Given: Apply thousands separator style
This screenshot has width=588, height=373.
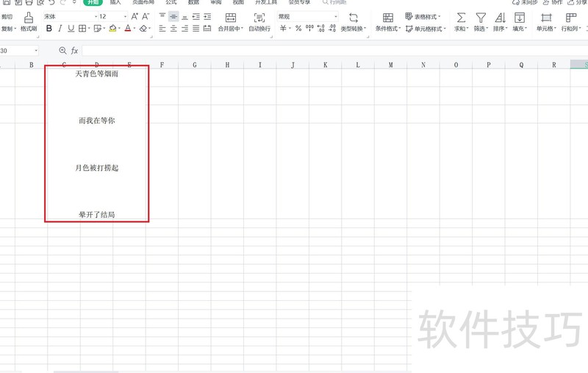Looking at the screenshot, I should click(309, 28).
